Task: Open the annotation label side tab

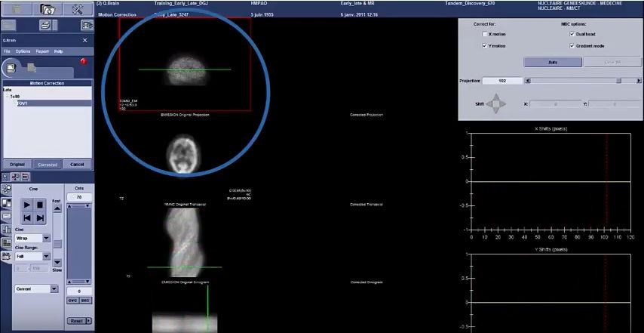Action: click(6, 216)
